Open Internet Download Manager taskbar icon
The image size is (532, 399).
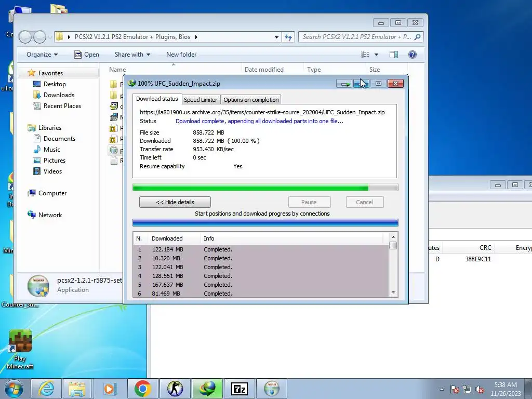point(207,389)
